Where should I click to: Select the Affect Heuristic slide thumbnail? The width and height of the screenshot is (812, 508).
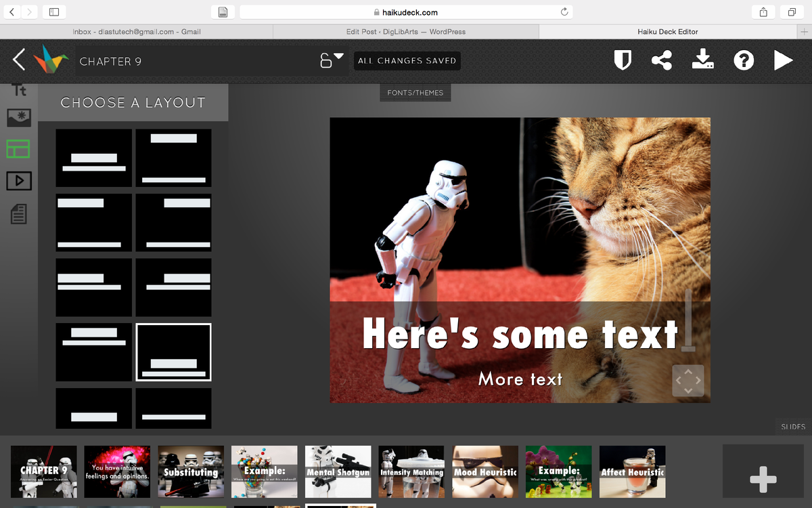pyautogui.click(x=633, y=471)
